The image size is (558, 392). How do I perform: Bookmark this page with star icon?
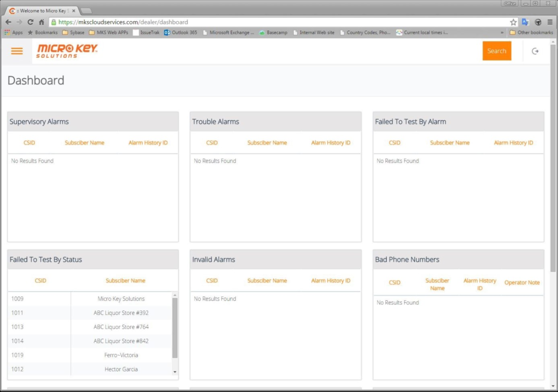click(x=513, y=22)
